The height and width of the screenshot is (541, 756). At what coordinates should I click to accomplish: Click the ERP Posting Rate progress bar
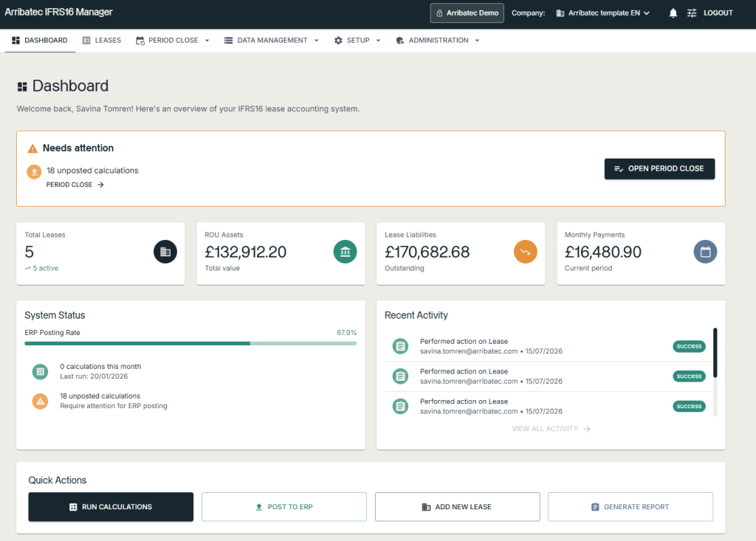(190, 343)
